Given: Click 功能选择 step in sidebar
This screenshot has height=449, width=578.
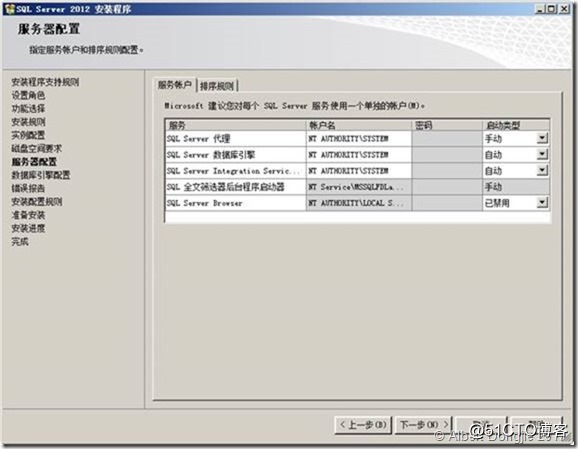Looking at the screenshot, I should [28, 108].
